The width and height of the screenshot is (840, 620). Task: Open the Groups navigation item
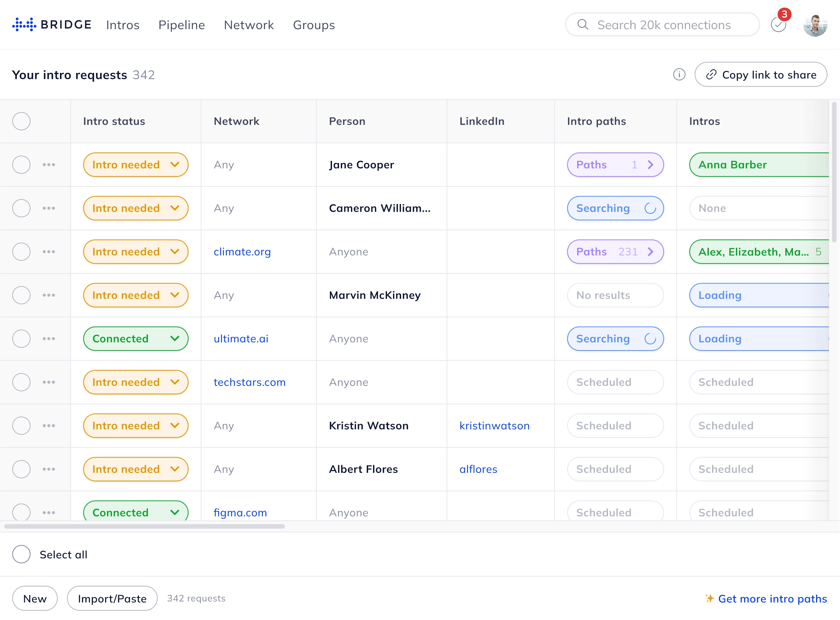coord(314,25)
